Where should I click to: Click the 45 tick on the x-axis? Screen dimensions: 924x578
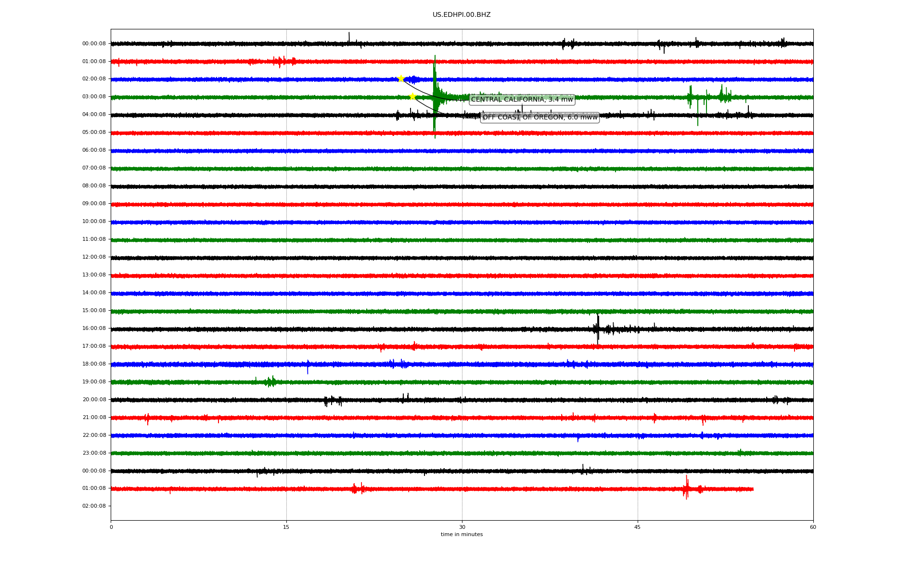[x=638, y=527]
